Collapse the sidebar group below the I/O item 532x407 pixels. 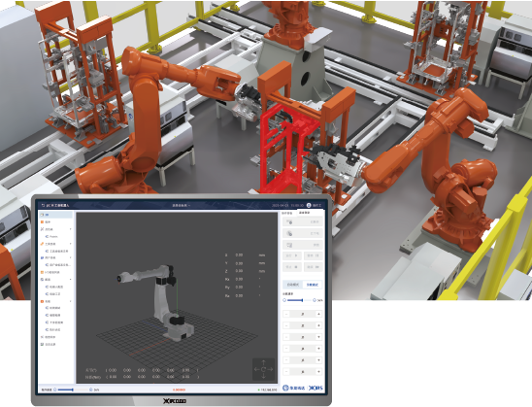(x=71, y=280)
